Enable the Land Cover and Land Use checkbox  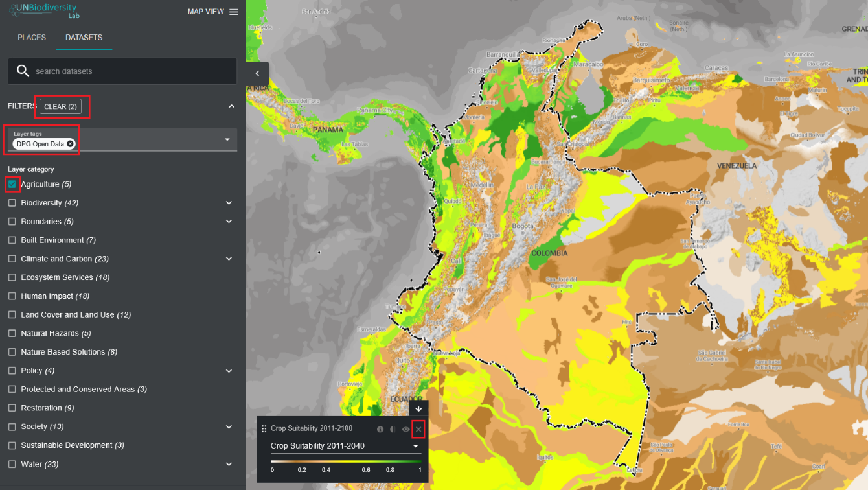(12, 315)
